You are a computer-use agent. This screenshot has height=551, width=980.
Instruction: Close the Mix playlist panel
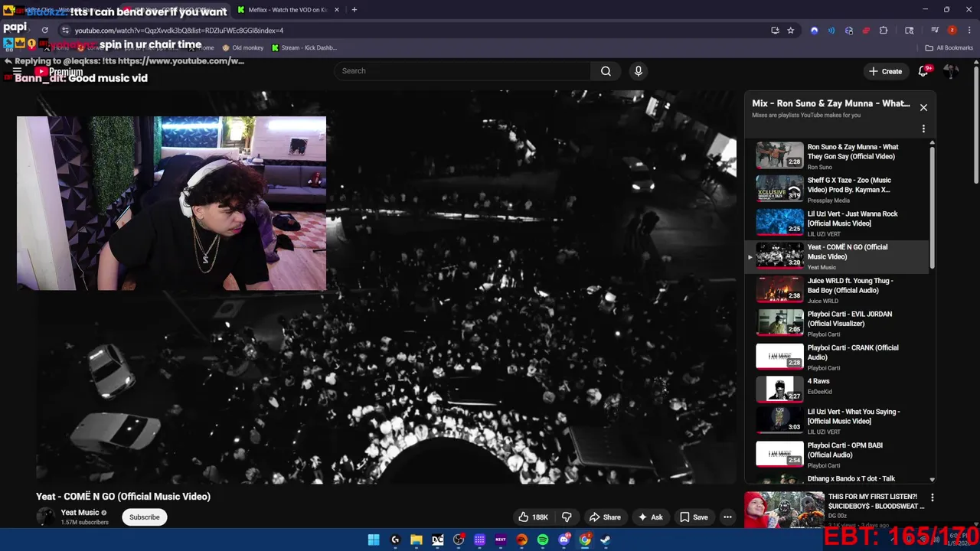click(x=923, y=108)
